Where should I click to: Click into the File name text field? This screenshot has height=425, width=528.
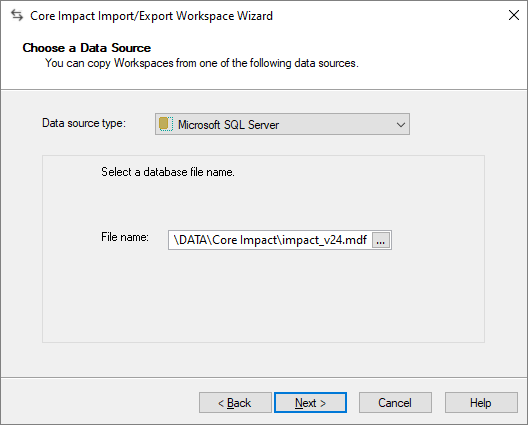coord(270,240)
